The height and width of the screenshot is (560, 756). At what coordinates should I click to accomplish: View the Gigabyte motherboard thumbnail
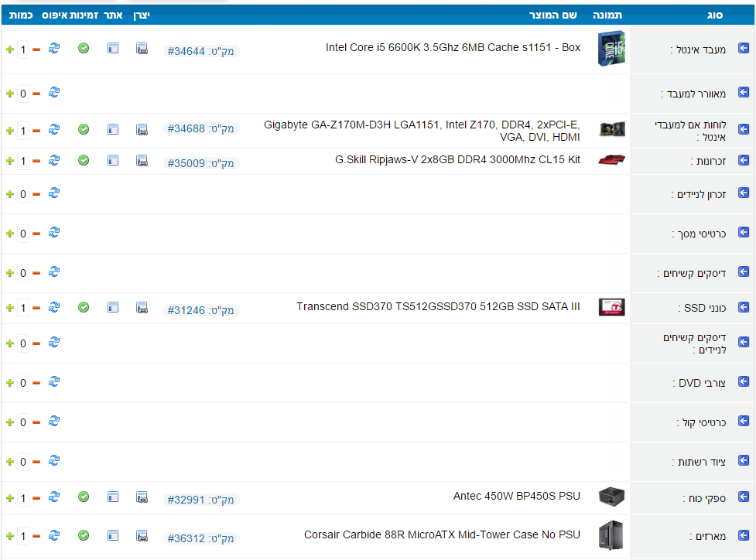click(612, 129)
